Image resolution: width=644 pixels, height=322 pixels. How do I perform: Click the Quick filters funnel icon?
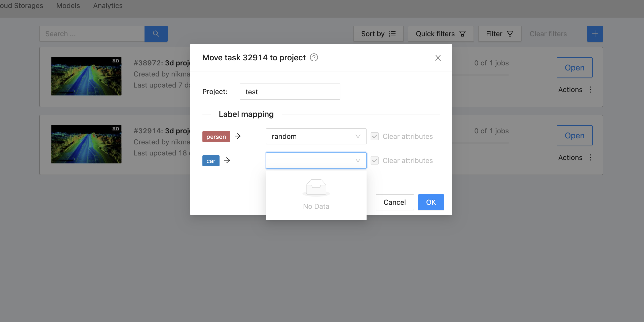click(463, 34)
